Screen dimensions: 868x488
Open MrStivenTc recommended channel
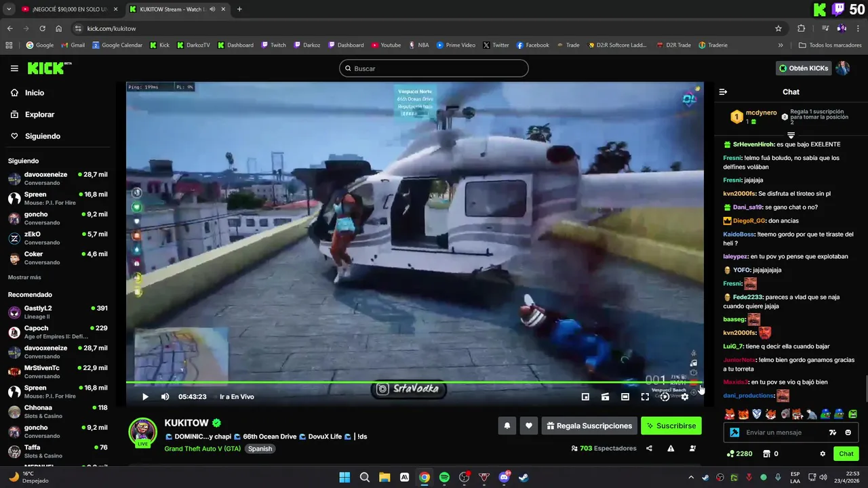pyautogui.click(x=58, y=371)
